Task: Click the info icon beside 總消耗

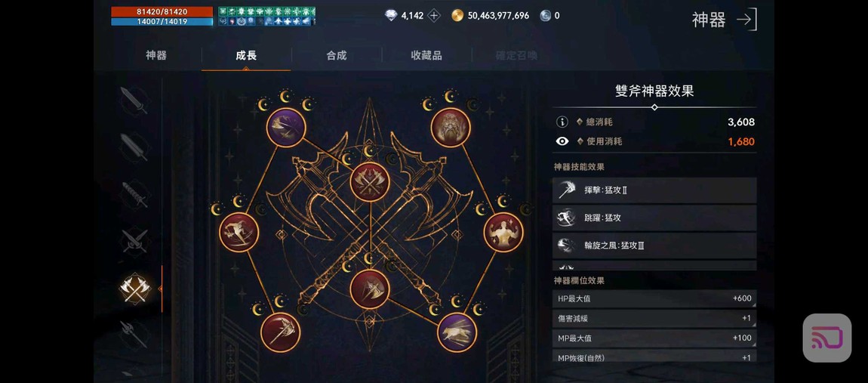Action: [562, 122]
